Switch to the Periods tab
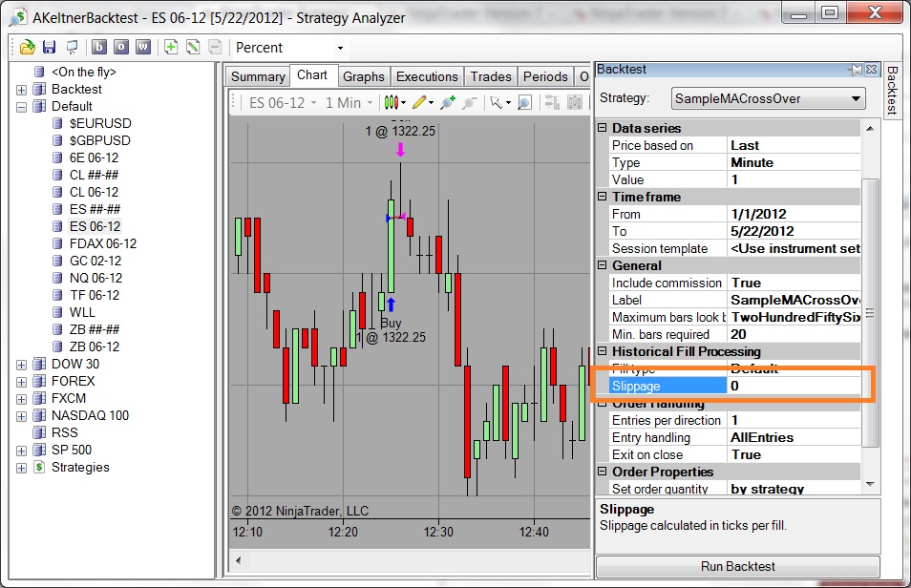The image size is (911, 588). pyautogui.click(x=545, y=76)
